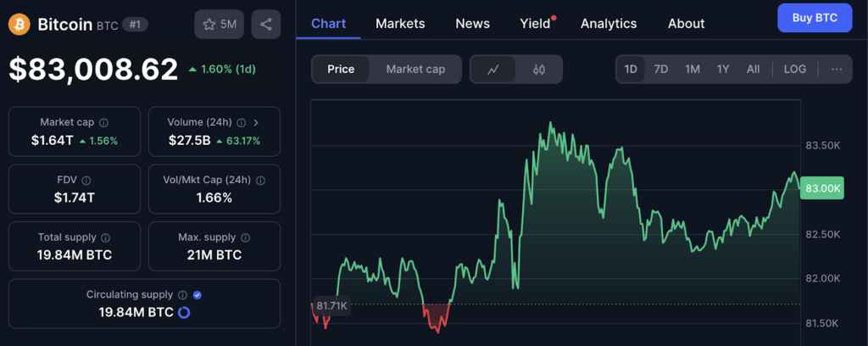
Task: Click the Market cap info icon
Action: point(103,123)
